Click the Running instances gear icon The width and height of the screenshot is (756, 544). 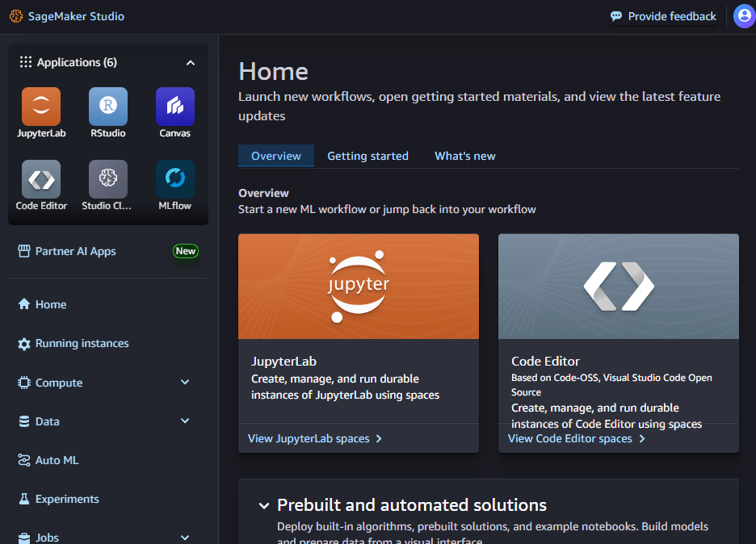coord(24,344)
